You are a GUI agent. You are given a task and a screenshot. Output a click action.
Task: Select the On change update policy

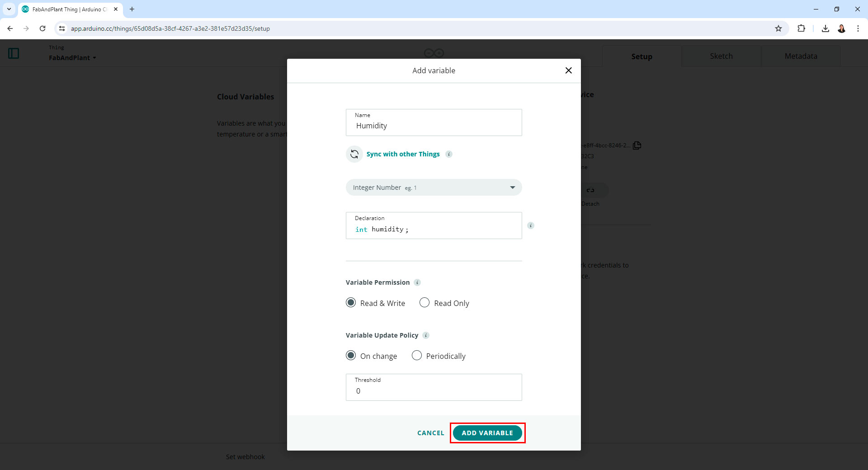pos(351,356)
